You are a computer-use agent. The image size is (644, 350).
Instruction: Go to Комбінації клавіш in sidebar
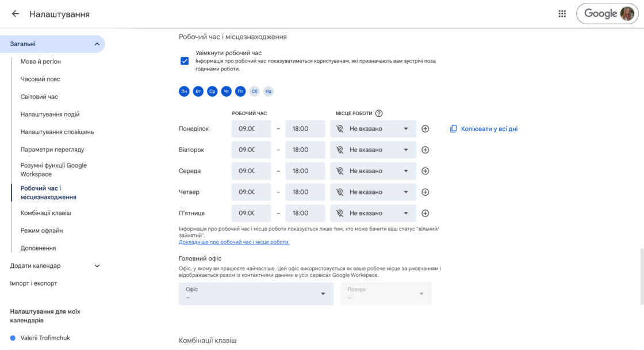coord(46,213)
